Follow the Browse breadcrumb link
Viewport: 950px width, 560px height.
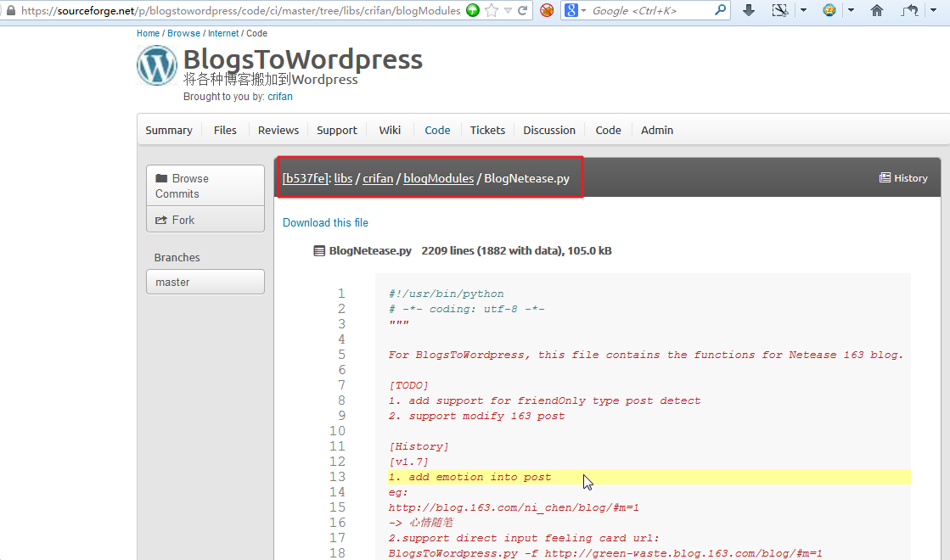[x=183, y=33]
